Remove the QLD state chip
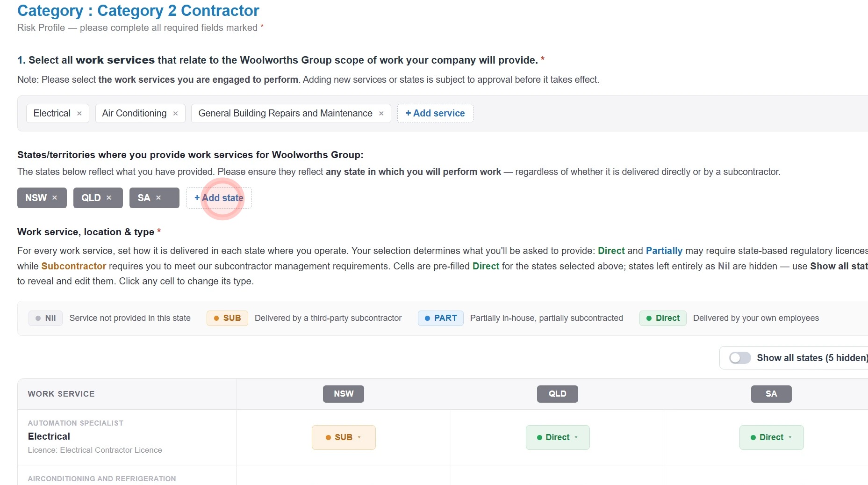868x485 pixels. tap(109, 198)
